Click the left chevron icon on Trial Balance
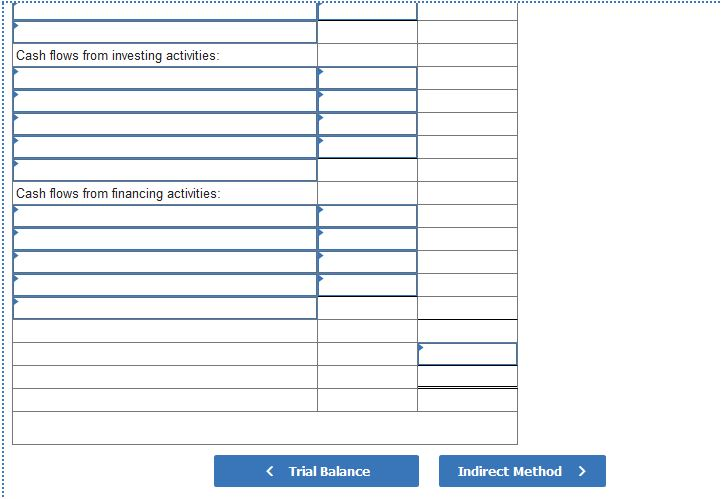This screenshot has height=499, width=722. (270, 471)
